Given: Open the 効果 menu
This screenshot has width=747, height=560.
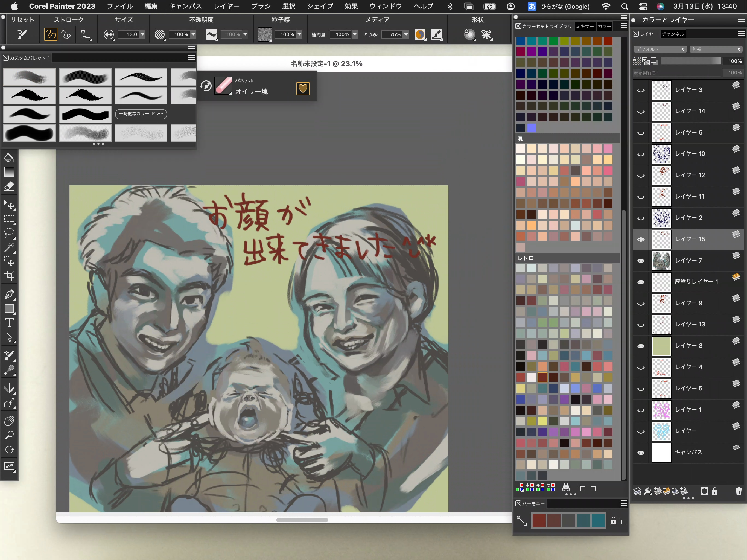Looking at the screenshot, I should [x=351, y=6].
